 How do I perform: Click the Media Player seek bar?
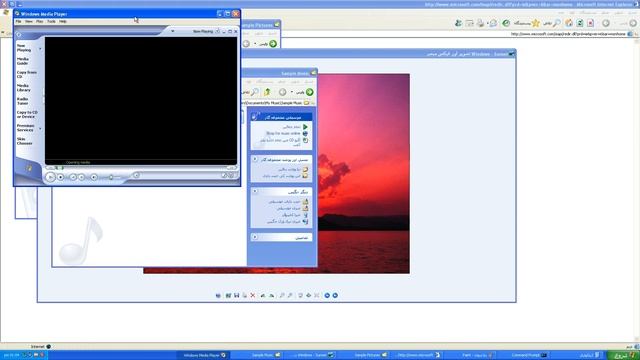141,168
